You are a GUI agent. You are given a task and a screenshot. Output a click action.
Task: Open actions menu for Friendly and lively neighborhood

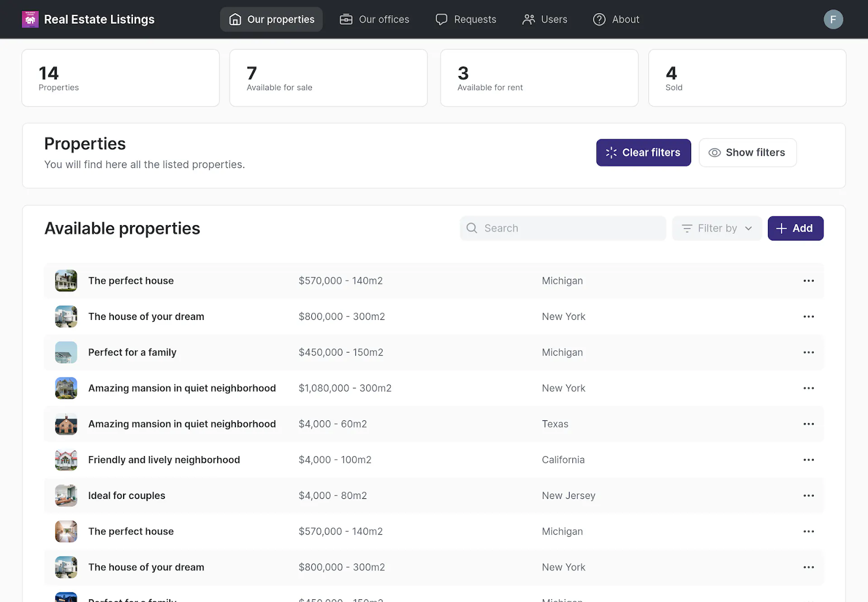pyautogui.click(x=808, y=459)
